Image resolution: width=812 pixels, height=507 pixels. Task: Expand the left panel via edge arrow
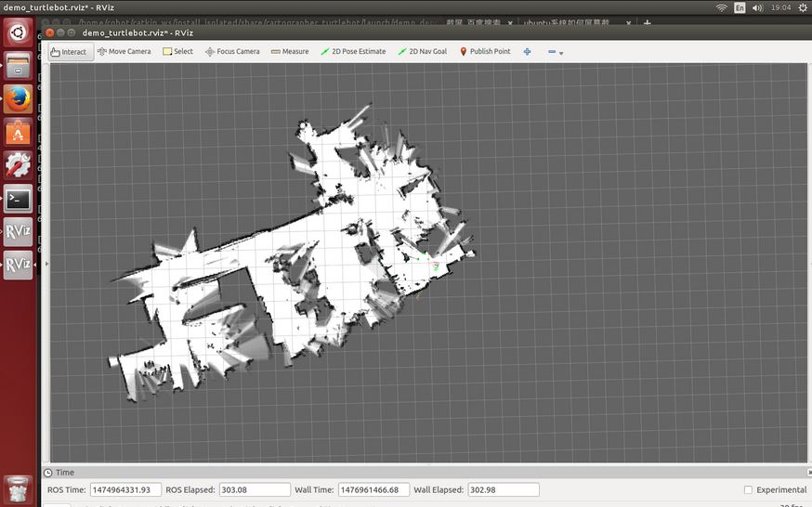46,264
